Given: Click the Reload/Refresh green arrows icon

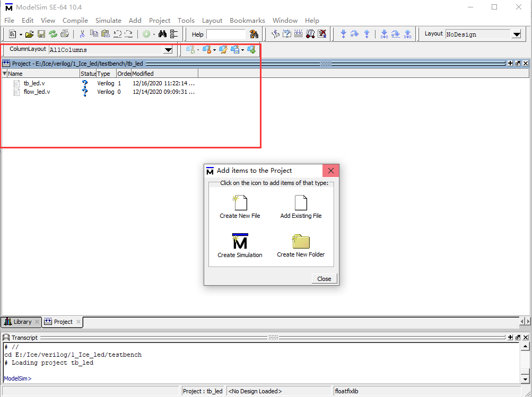Looking at the screenshot, I should point(53,33).
